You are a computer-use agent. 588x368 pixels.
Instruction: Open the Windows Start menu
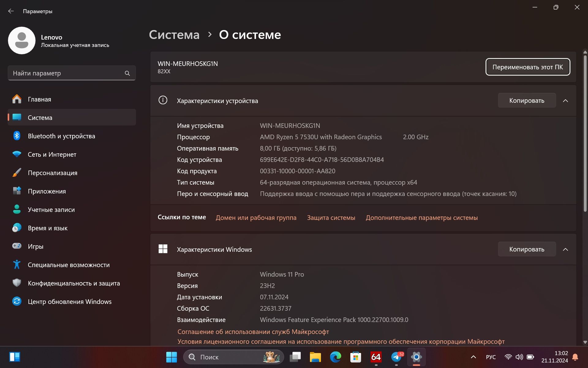tap(171, 357)
